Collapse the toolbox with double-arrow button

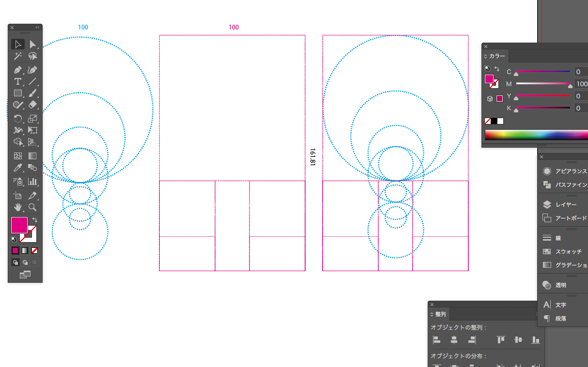(x=37, y=28)
